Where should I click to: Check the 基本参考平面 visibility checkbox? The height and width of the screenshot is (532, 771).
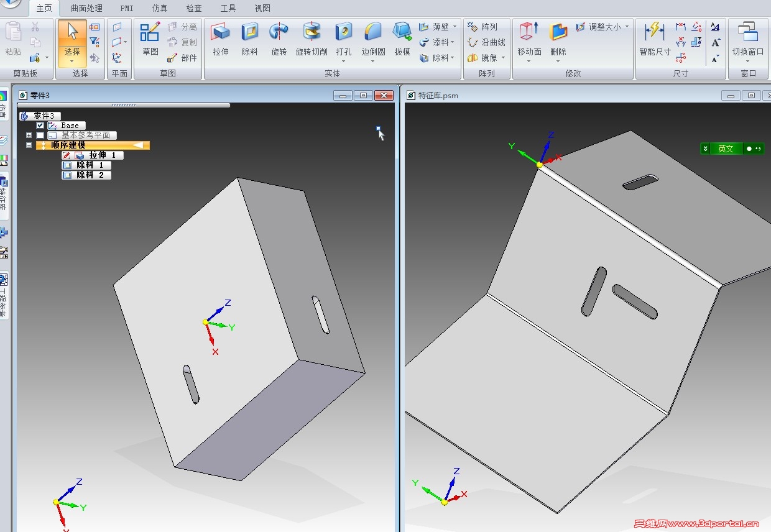tap(40, 135)
